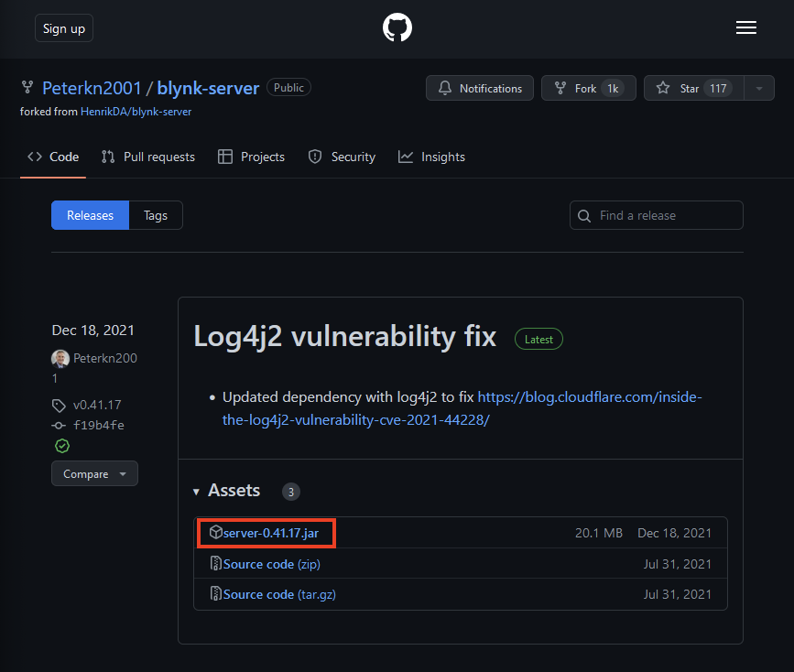
Task: Open the HenrikDA/blynk-server source fork link
Action: coord(136,112)
